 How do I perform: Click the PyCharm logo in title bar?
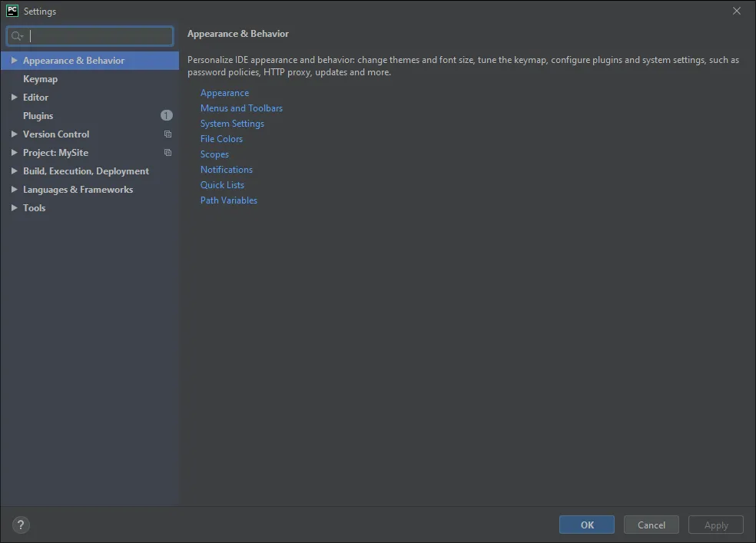[x=12, y=11]
